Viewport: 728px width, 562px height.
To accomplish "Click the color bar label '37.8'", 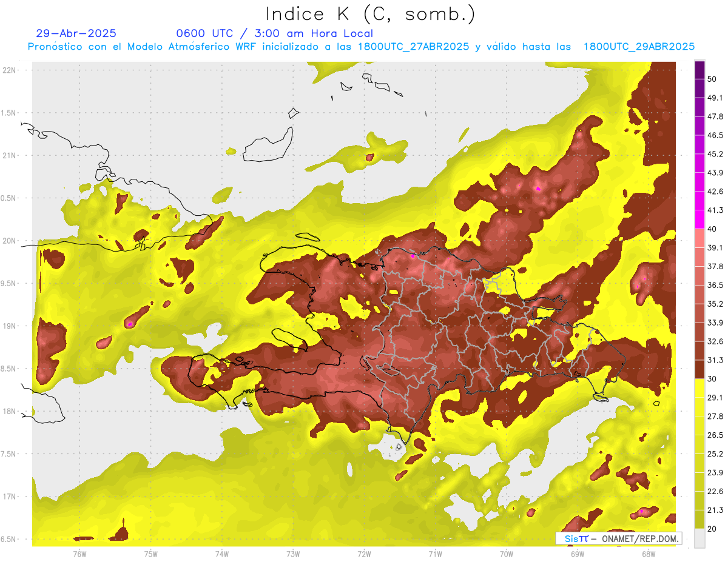I will (715, 267).
